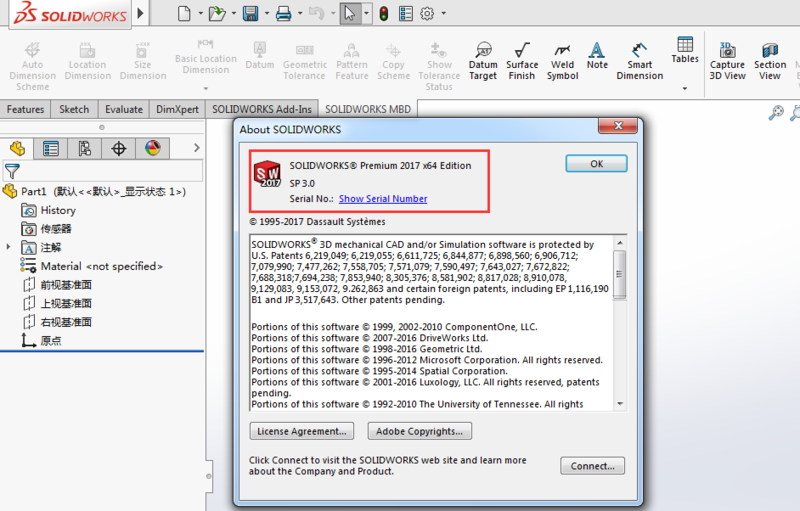Select the 上视基准面 plane
This screenshot has height=511, width=800.
click(57, 303)
